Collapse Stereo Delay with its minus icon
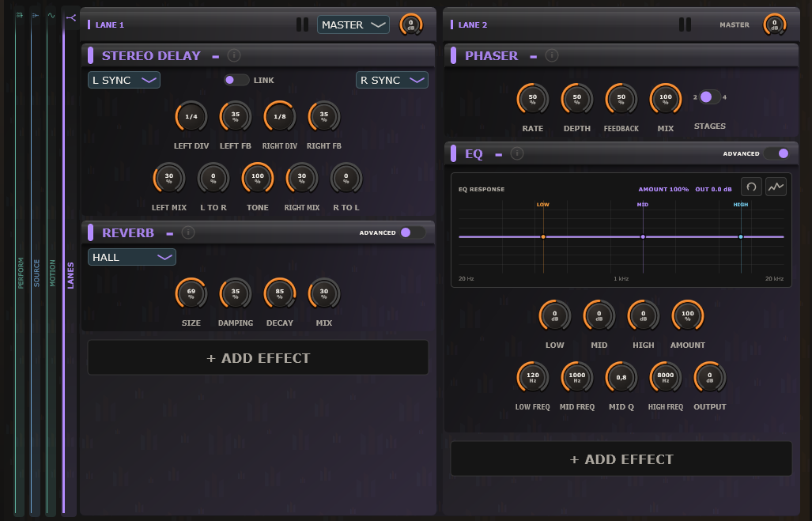The height and width of the screenshot is (521, 812). (215, 56)
